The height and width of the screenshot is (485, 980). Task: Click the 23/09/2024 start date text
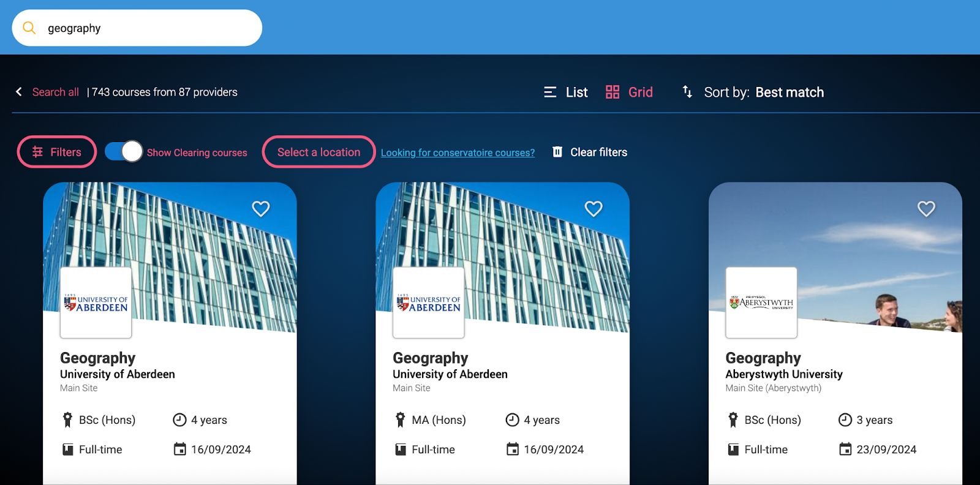[886, 449]
